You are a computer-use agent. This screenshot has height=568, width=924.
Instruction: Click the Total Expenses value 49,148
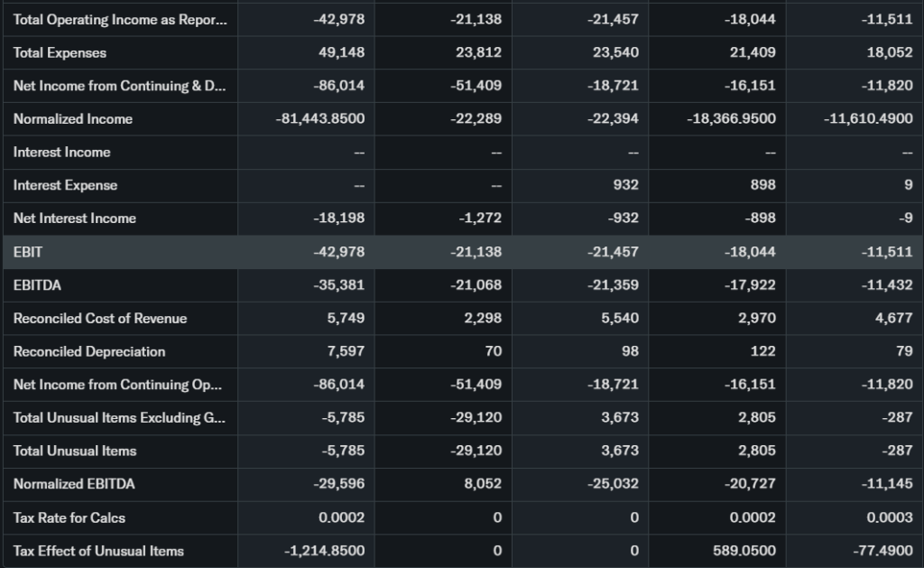click(x=341, y=52)
